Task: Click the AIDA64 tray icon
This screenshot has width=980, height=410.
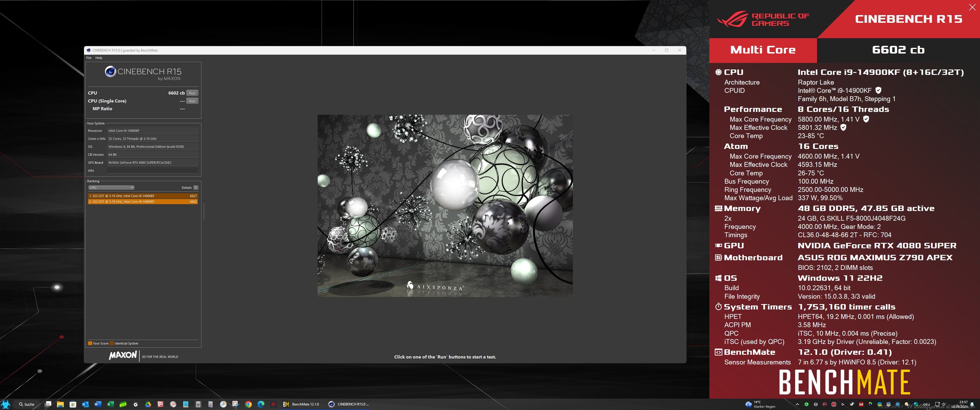Action: (861, 404)
